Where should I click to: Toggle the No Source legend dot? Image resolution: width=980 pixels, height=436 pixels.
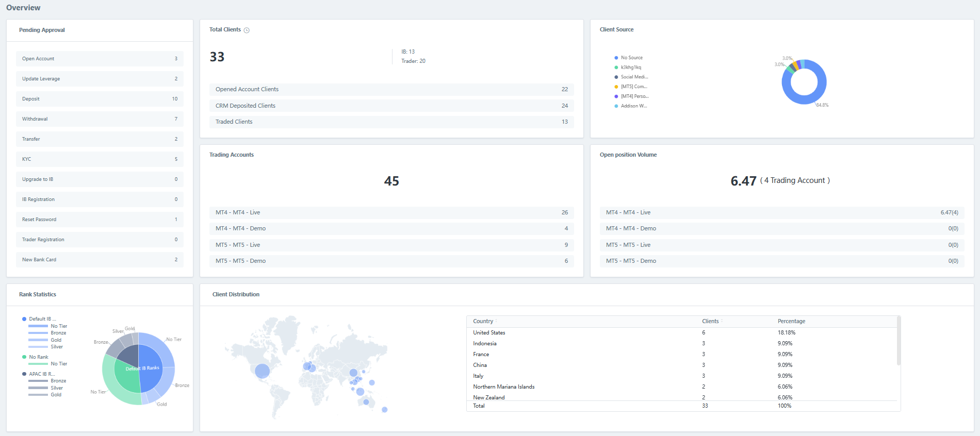point(616,58)
